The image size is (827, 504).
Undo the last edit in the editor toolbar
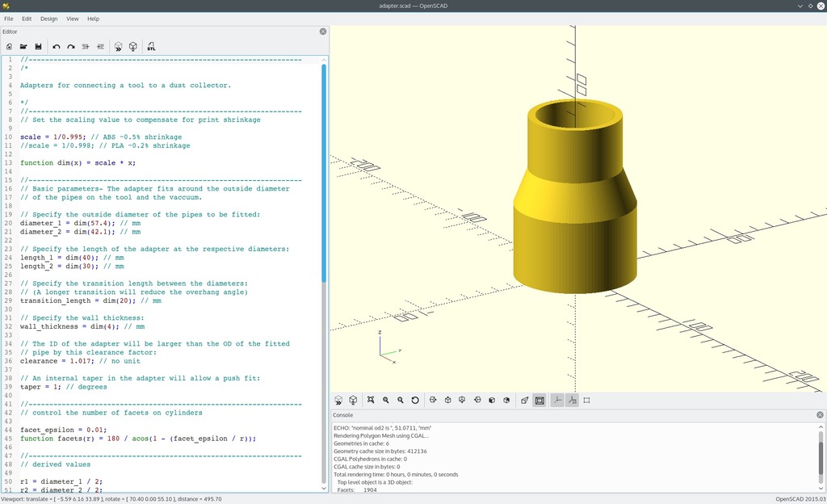tap(57, 47)
